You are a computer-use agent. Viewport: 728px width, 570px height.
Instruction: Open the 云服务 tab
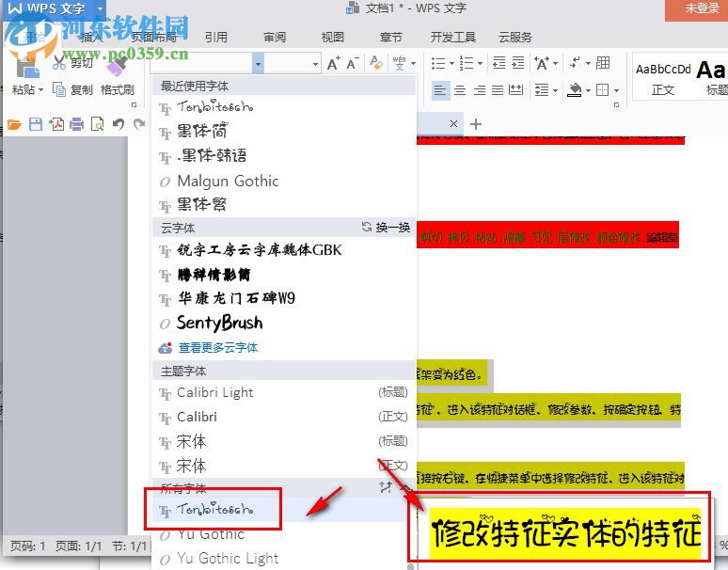click(514, 37)
